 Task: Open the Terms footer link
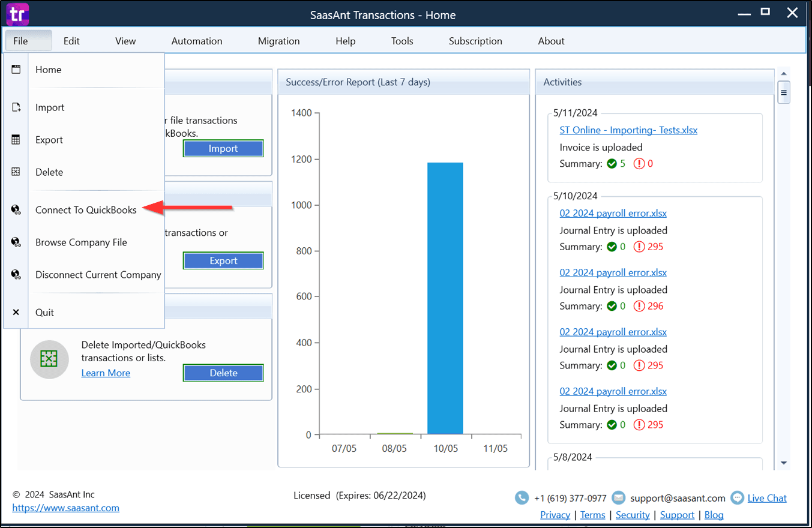tap(592, 515)
